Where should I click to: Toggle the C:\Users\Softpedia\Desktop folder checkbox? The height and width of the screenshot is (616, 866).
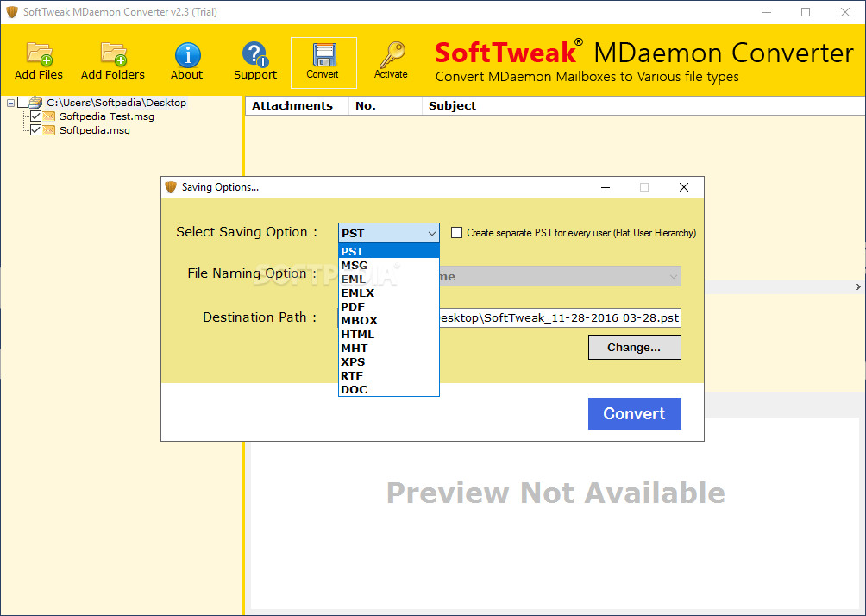(22, 102)
